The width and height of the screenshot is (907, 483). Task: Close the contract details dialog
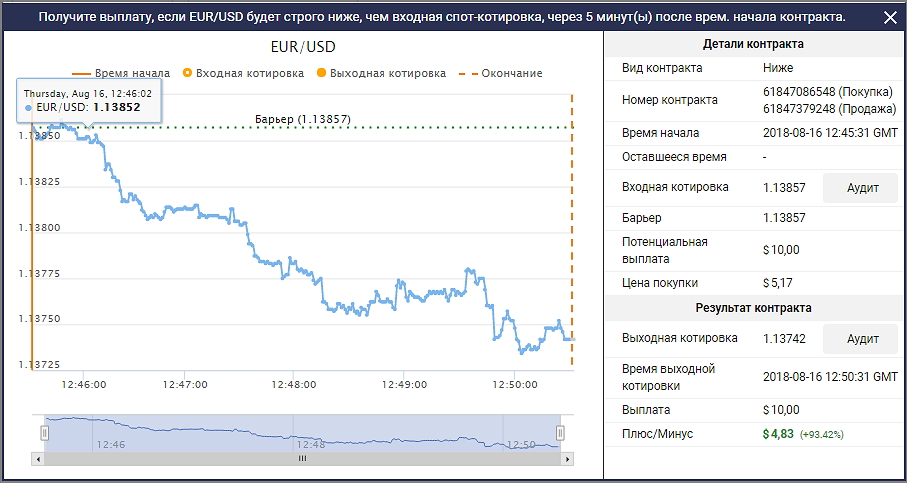(891, 17)
